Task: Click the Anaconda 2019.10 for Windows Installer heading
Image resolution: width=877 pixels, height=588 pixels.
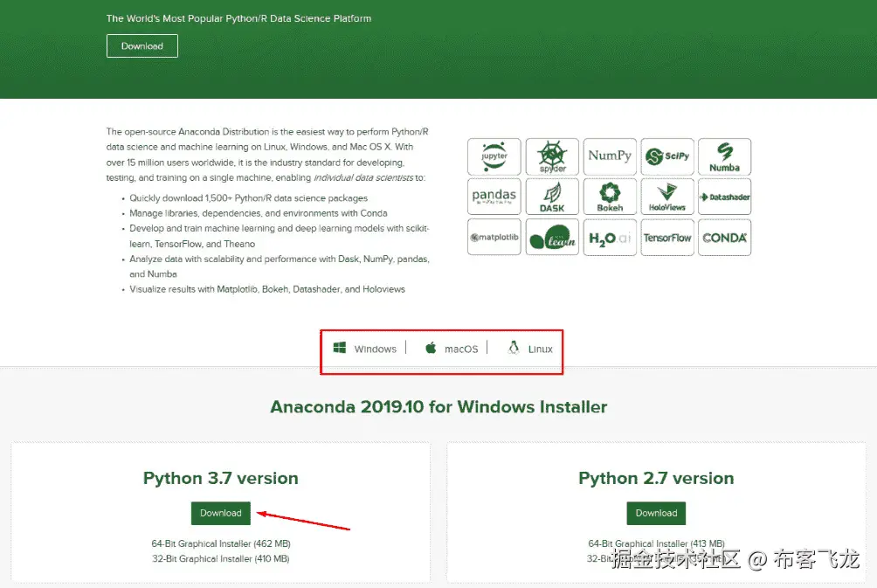Action: click(x=438, y=407)
